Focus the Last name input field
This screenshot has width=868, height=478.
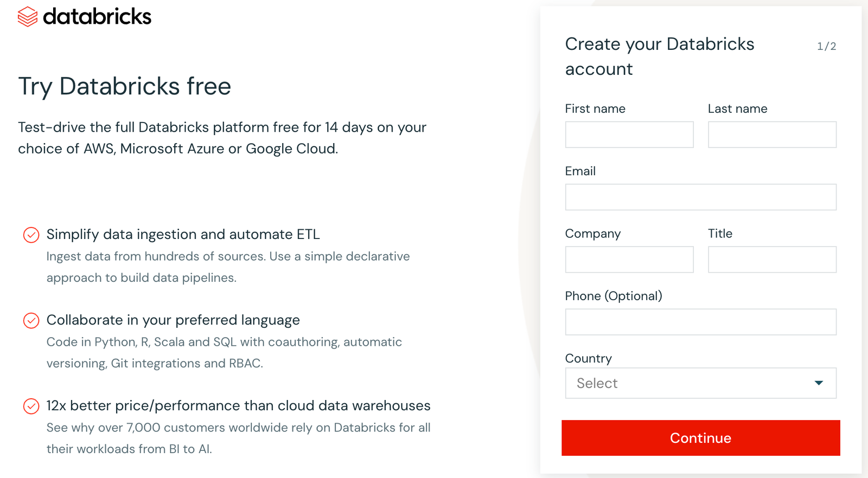click(771, 134)
